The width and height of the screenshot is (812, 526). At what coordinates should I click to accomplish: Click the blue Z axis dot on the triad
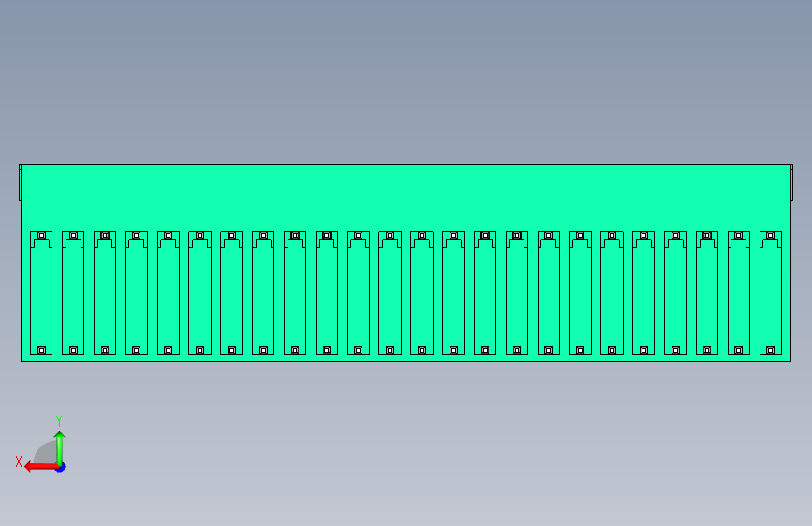[x=61, y=467]
